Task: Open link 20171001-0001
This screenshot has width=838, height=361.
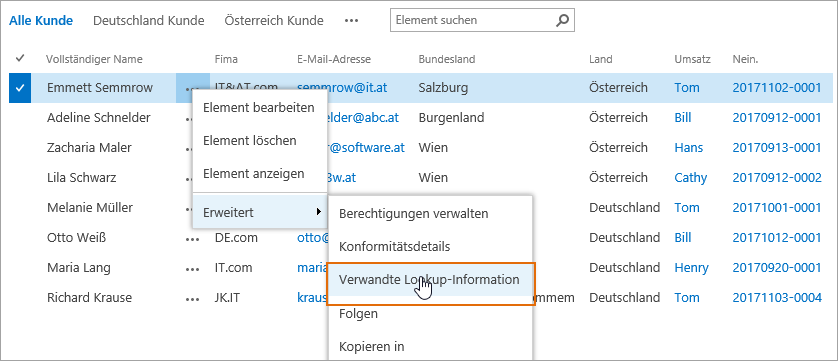Action: click(x=777, y=208)
